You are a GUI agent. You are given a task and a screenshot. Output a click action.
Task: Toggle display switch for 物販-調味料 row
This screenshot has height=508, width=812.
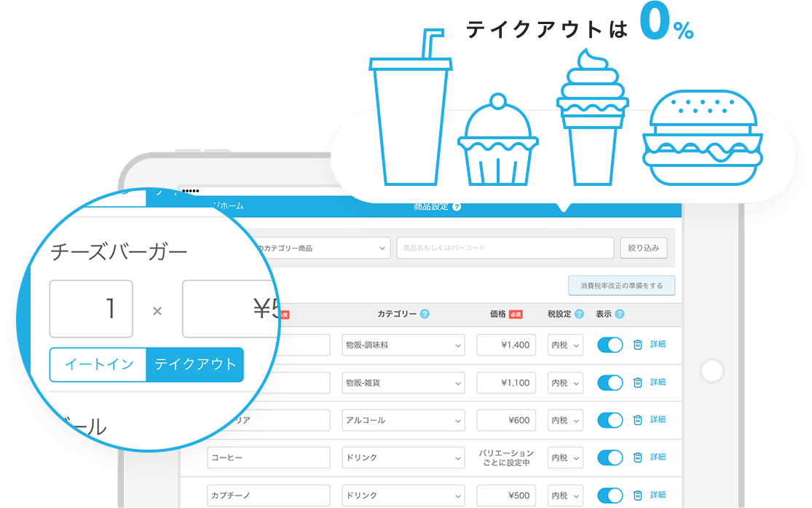[x=610, y=345]
